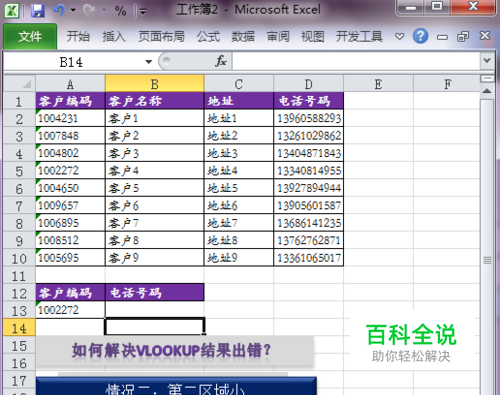Select cell containing 13905601587
The image size is (500, 395).
point(308,205)
